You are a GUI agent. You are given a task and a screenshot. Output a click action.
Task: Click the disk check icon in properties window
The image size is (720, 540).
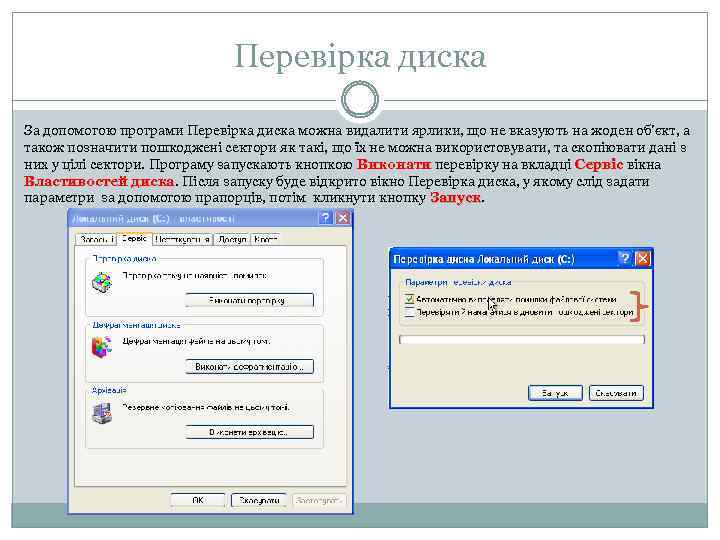(x=101, y=282)
